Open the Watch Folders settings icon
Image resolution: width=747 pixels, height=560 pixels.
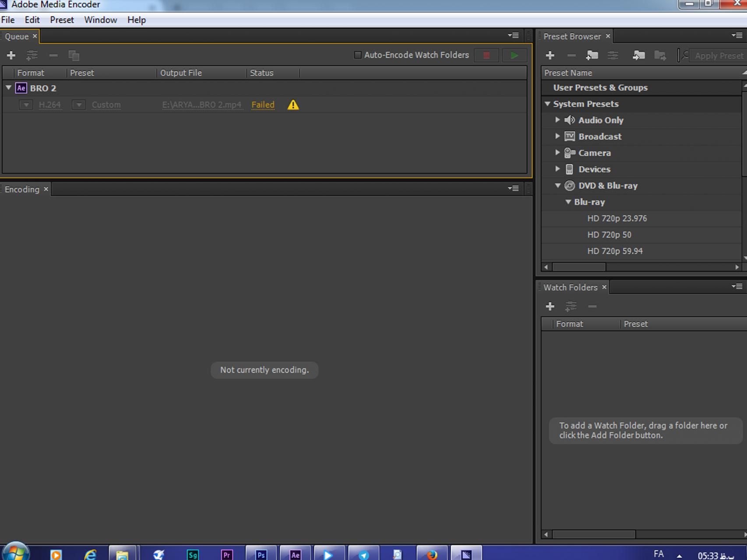(x=571, y=306)
